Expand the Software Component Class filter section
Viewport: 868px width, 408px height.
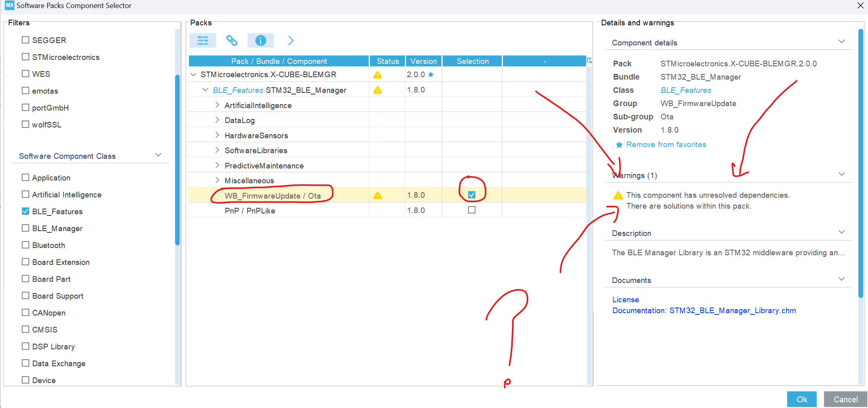[158, 155]
